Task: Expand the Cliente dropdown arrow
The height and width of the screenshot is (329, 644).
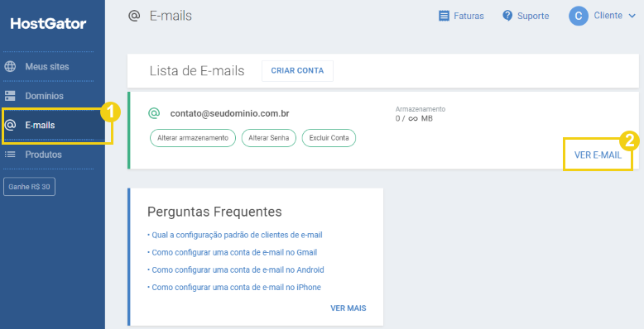Action: point(632,16)
